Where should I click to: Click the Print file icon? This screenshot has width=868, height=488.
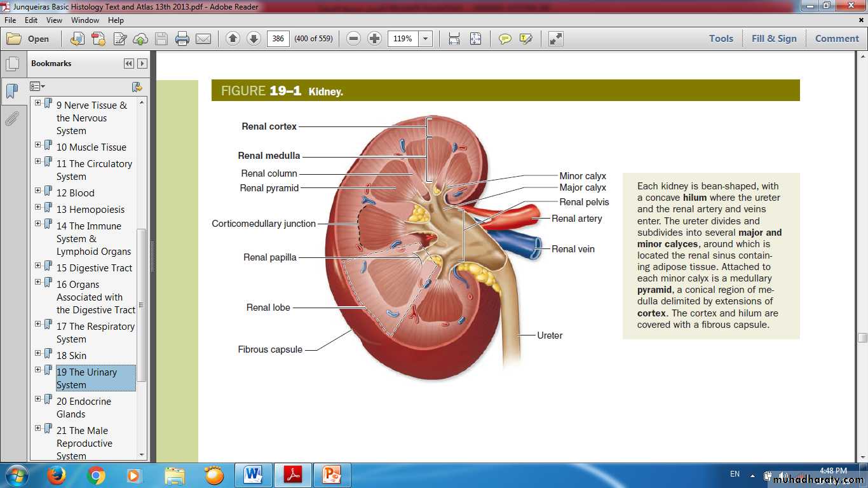(182, 39)
